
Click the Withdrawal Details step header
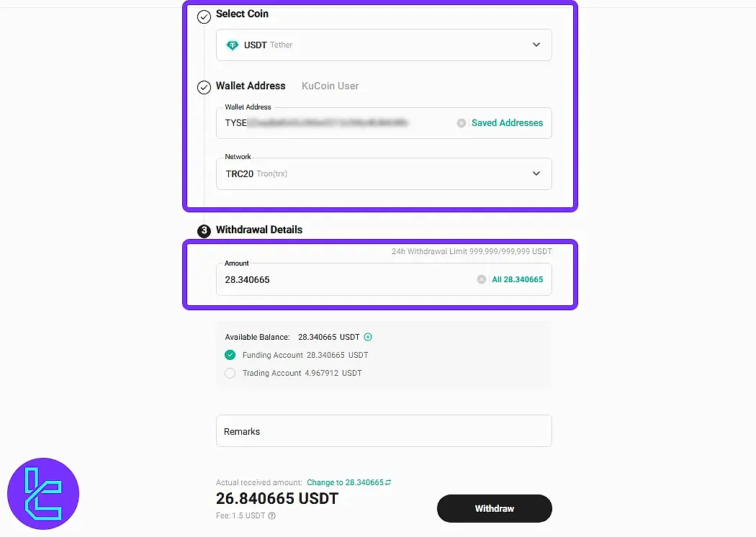point(261,229)
